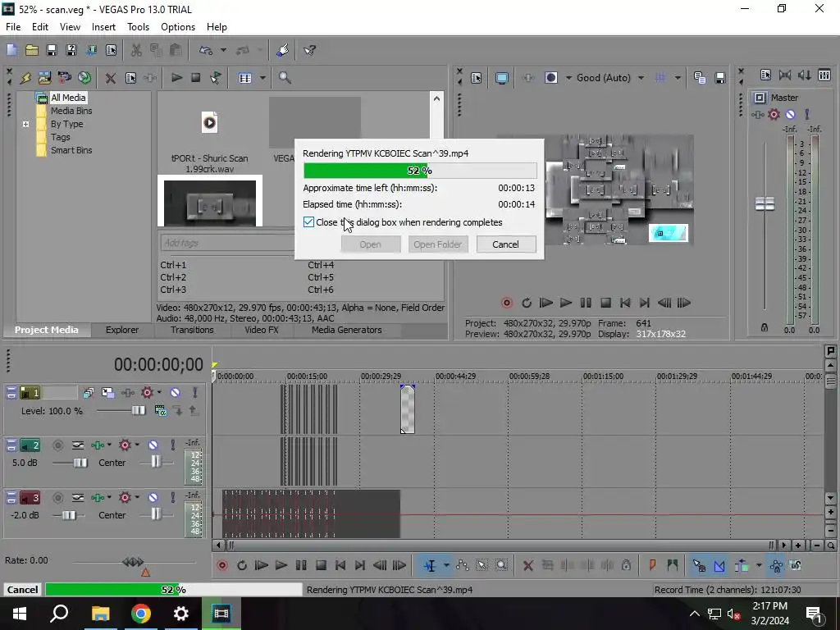The image size is (840, 630).
Task: Click the Save project icon
Action: click(52, 50)
